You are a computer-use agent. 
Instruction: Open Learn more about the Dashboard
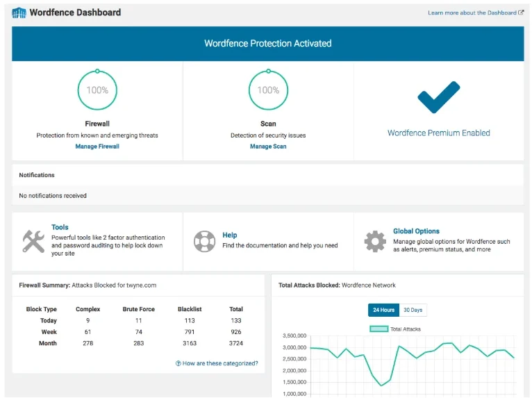click(472, 13)
